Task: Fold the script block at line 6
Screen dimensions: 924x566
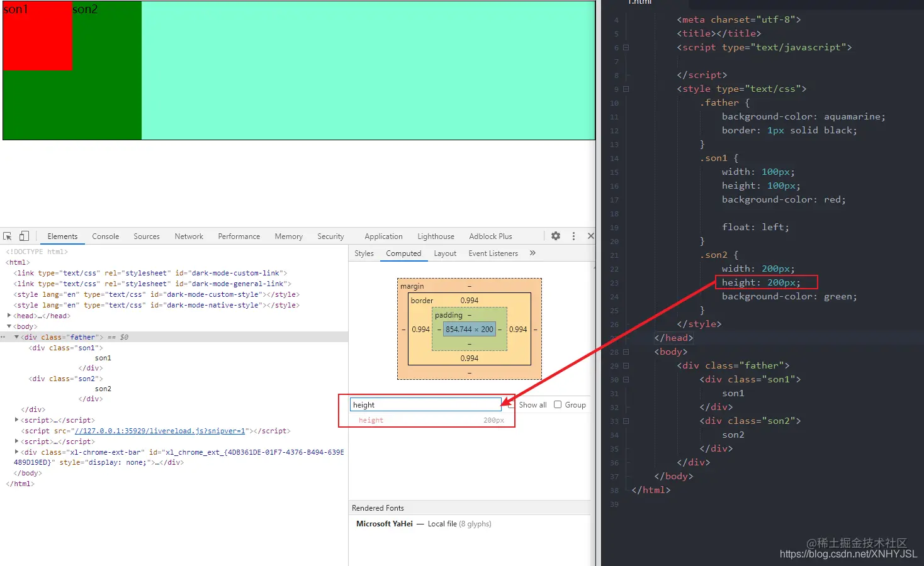Action: click(626, 47)
